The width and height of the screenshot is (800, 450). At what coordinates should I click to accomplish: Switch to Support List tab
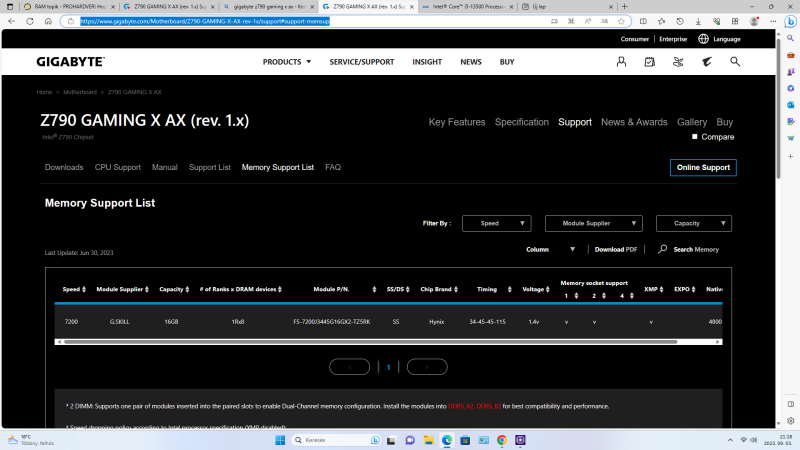[x=210, y=167]
